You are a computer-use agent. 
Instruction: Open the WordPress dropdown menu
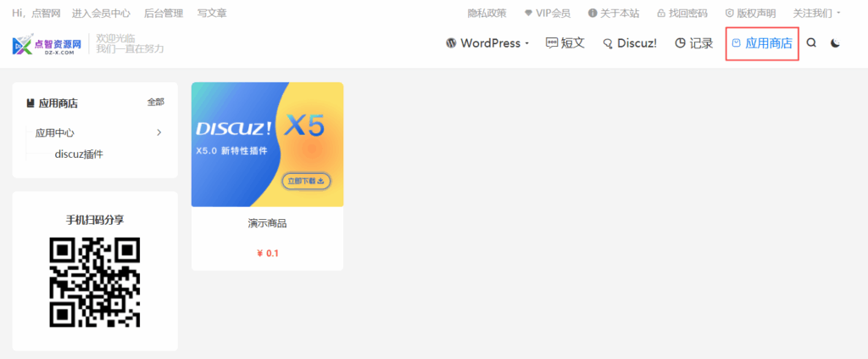487,43
